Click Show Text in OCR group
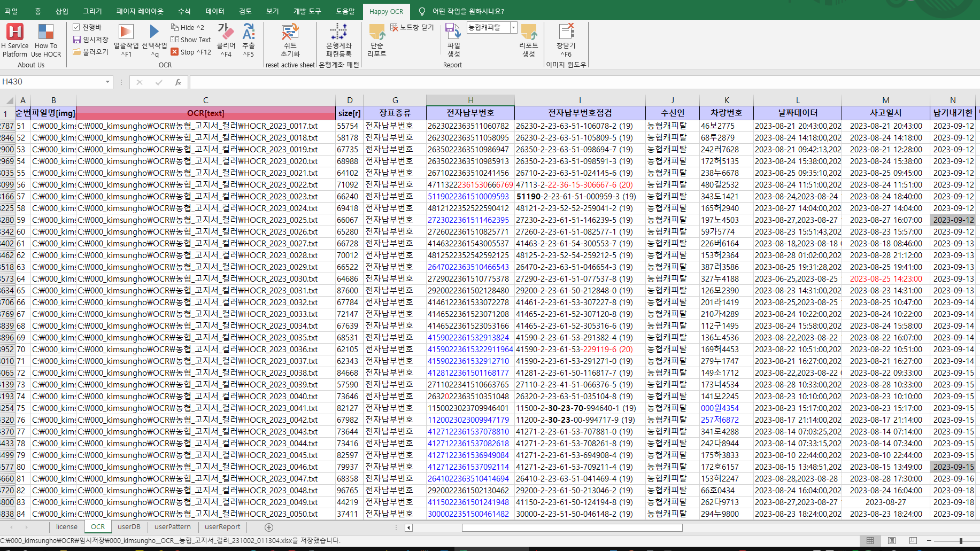 click(191, 40)
